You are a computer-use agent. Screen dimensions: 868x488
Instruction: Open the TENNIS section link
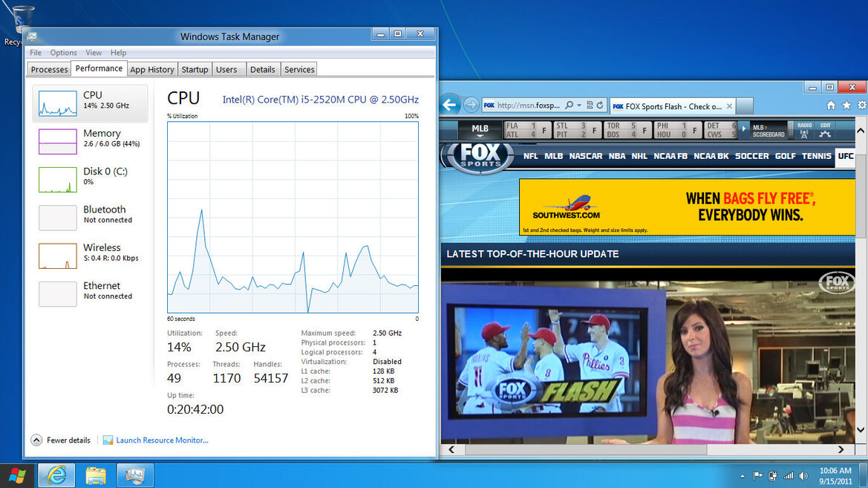point(817,156)
